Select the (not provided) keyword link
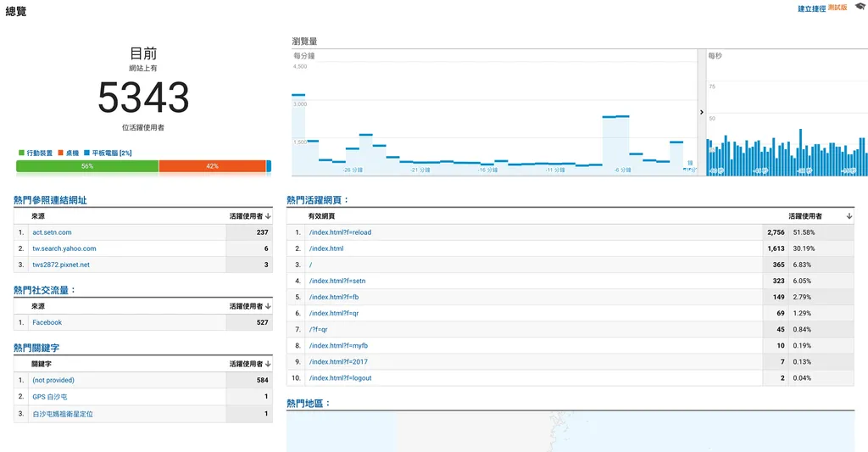Viewport: 868px width, 452px height. (x=53, y=381)
